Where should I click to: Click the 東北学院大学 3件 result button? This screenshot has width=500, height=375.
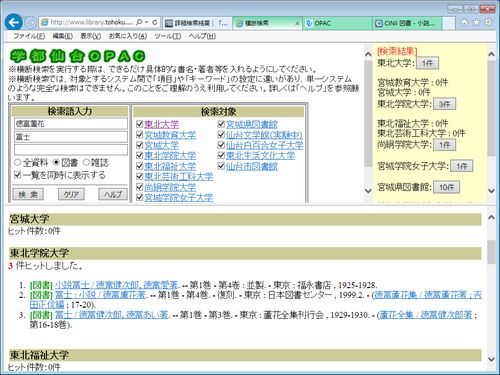(x=444, y=104)
